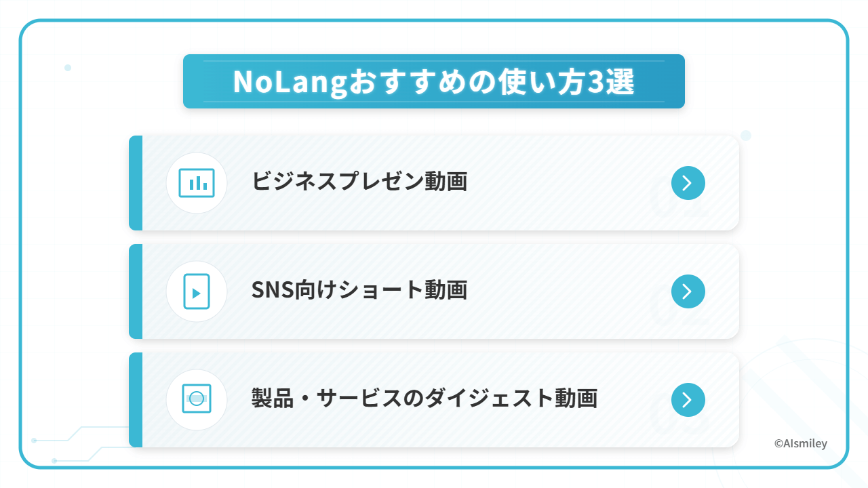The width and height of the screenshot is (868, 488).
Task: Click the circuit line node at bottom-left
Action: (x=34, y=440)
